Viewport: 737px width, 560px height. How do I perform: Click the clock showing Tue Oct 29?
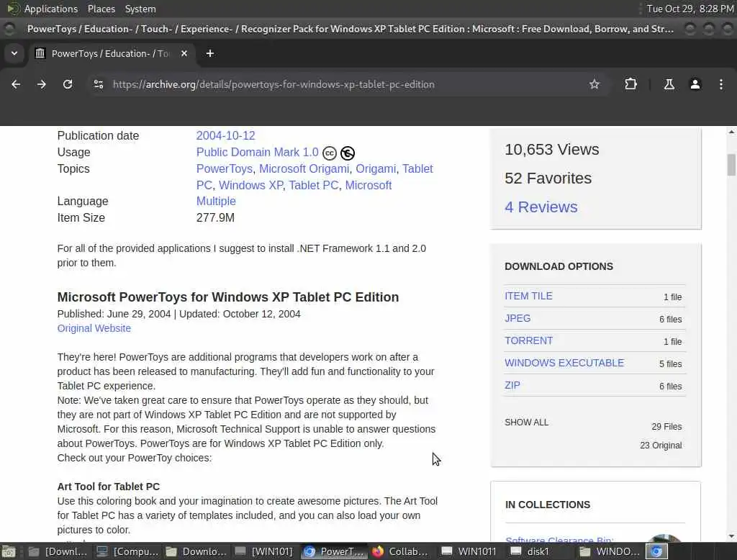(x=689, y=9)
